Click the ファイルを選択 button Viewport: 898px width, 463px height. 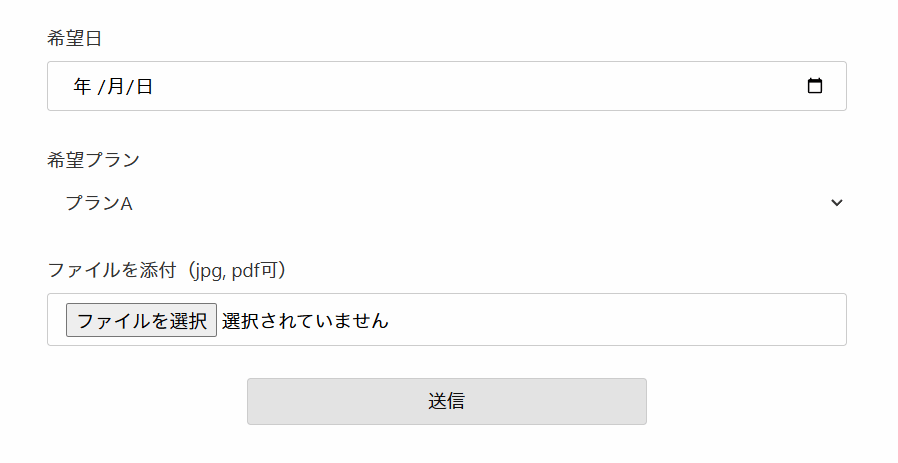(141, 320)
